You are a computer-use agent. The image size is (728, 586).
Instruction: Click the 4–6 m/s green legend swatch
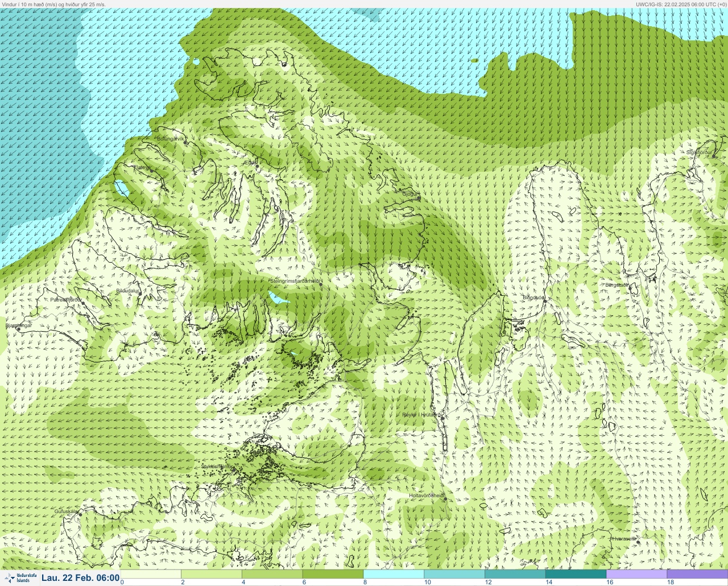pos(272,574)
